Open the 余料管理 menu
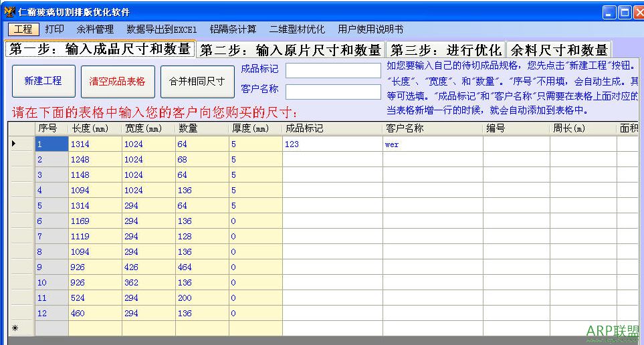 click(95, 29)
